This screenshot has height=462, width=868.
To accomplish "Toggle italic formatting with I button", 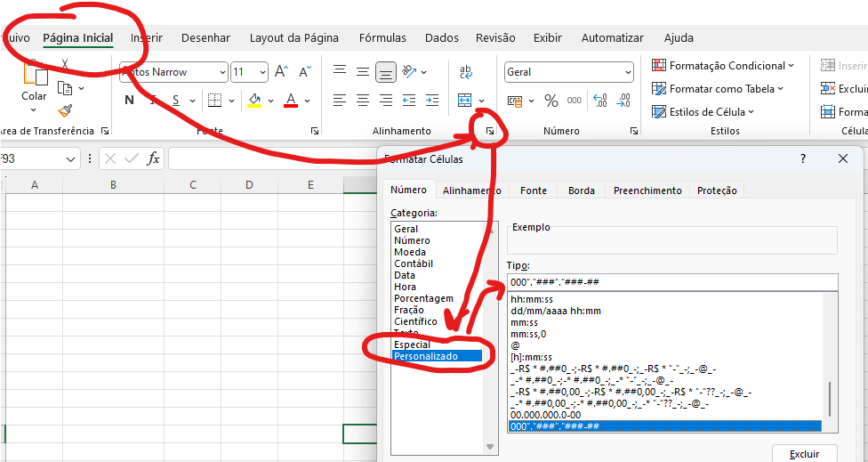I will pyautogui.click(x=154, y=100).
